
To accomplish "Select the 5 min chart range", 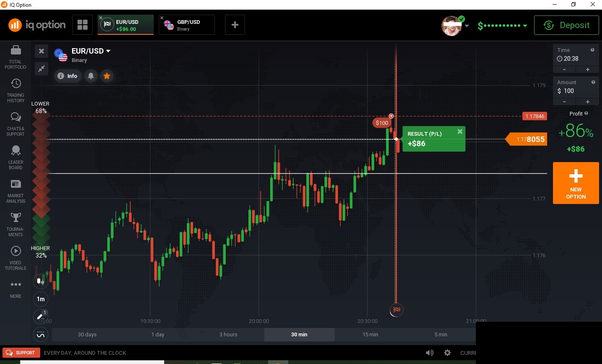I will click(x=441, y=335).
